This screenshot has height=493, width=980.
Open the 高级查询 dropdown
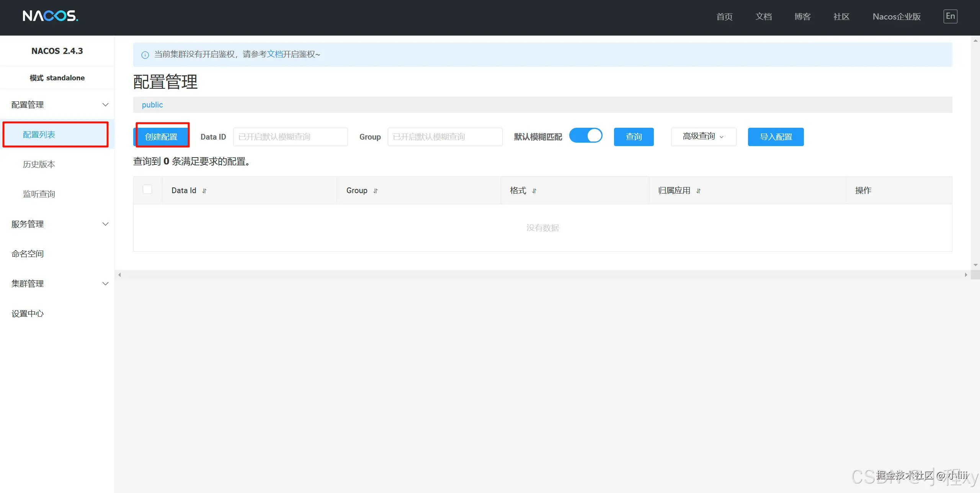pos(703,137)
